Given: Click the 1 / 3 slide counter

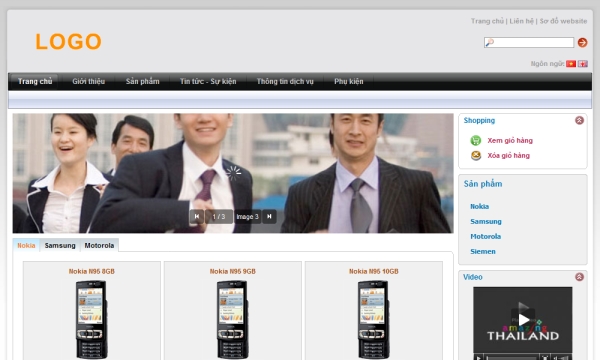Looking at the screenshot, I should pos(218,217).
